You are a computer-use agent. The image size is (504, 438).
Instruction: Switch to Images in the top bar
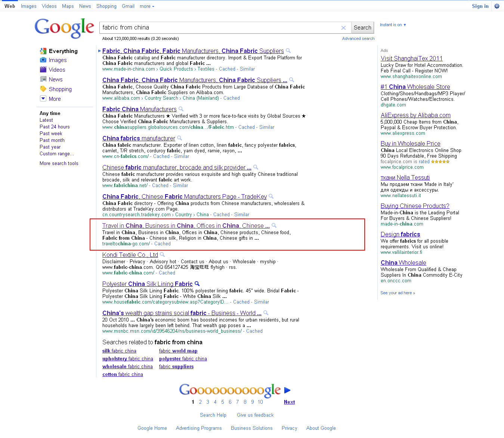point(29,6)
